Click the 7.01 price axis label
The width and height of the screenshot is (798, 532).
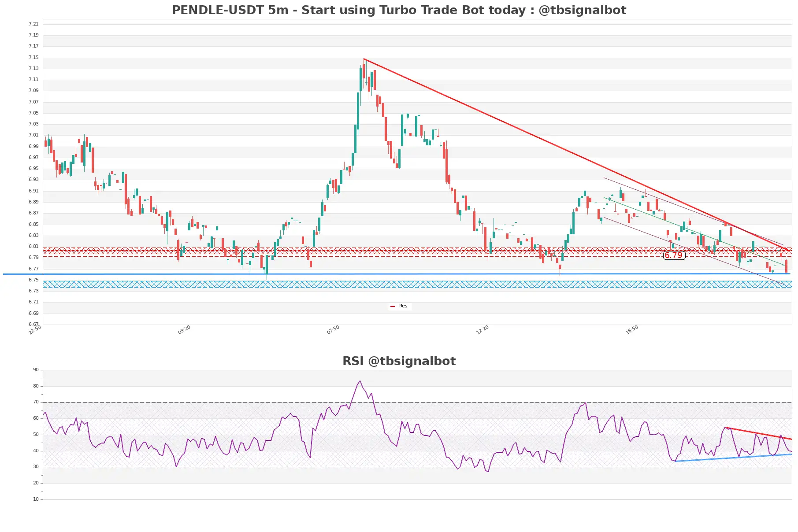[33, 135]
